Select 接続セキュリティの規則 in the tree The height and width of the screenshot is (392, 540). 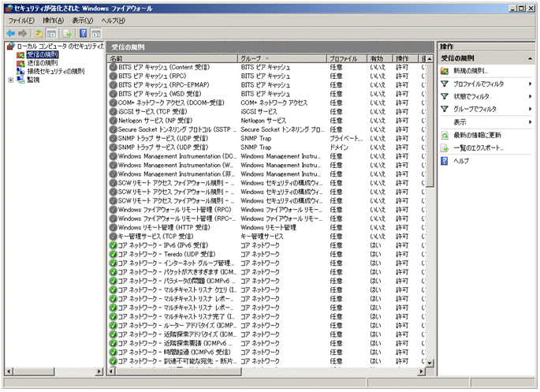[55, 71]
